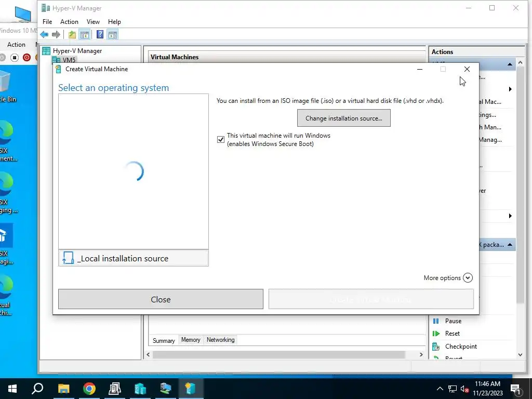Click the Actions pane scroll up arrow
This screenshot has height=399, width=532.
click(x=520, y=63)
